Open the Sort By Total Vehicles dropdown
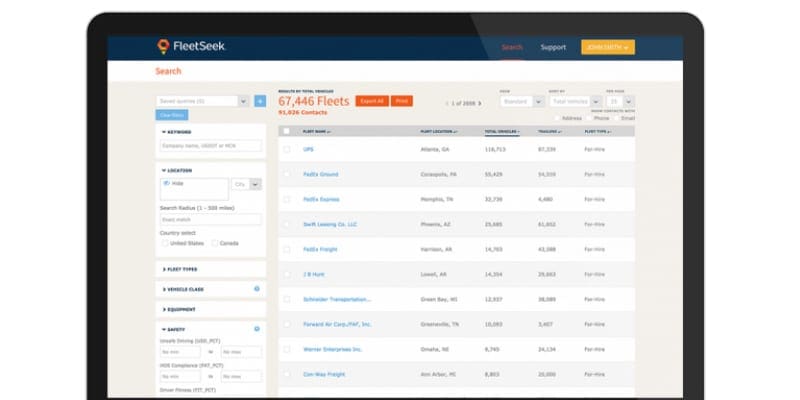The width and height of the screenshot is (800, 400). [x=575, y=102]
